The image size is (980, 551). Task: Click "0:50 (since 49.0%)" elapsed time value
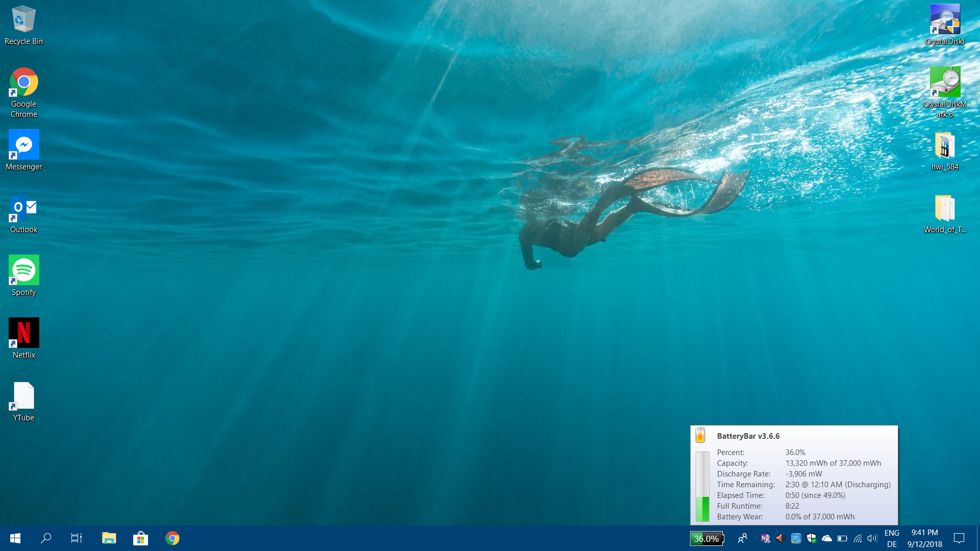(815, 495)
